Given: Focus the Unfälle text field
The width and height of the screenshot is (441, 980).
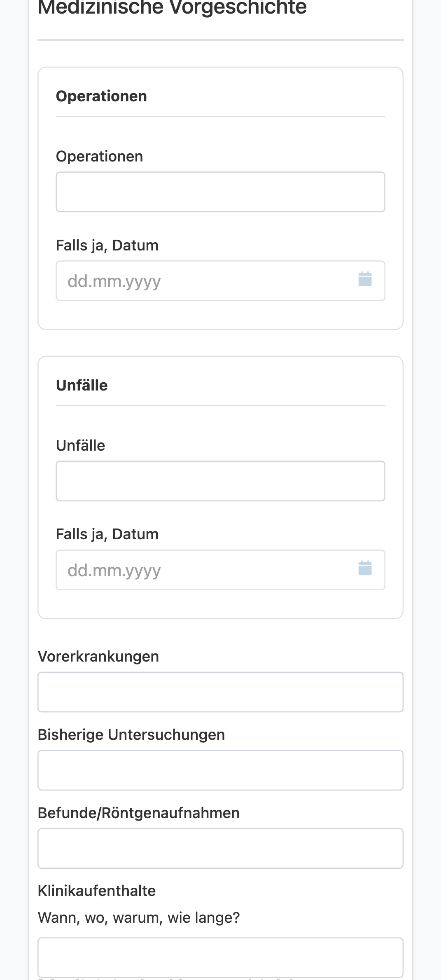Looking at the screenshot, I should point(220,481).
